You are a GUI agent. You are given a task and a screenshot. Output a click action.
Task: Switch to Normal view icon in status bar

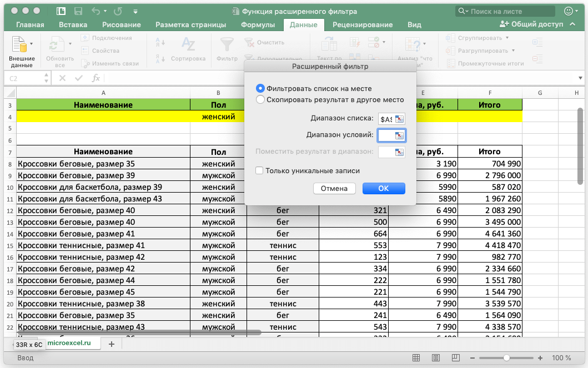[x=416, y=358]
